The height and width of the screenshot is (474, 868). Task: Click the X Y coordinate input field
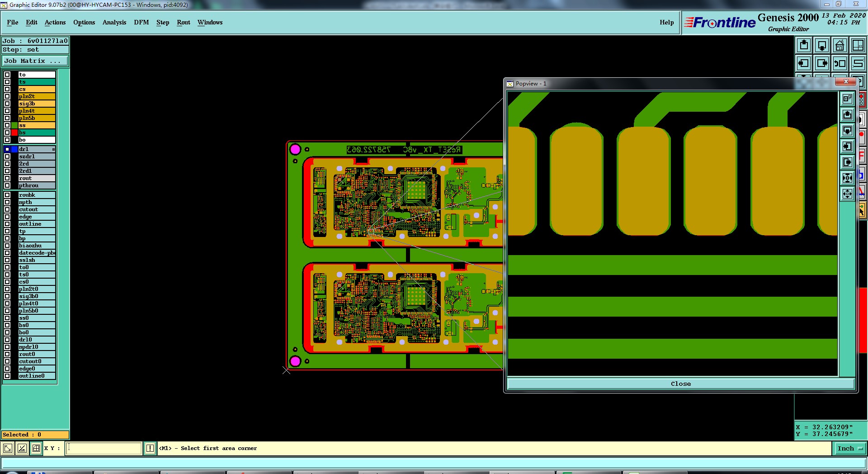click(104, 448)
